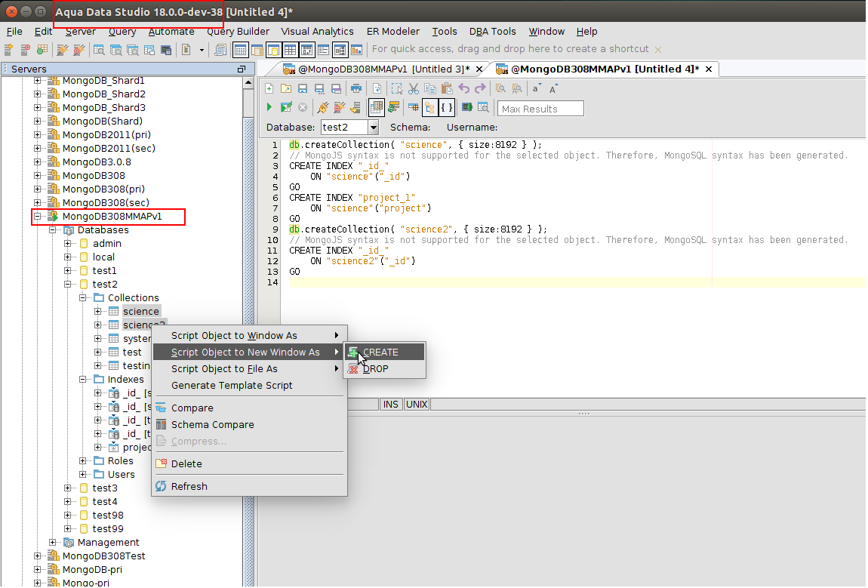868x588 pixels.
Task: Collapse the test2 database node
Action: 67,284
